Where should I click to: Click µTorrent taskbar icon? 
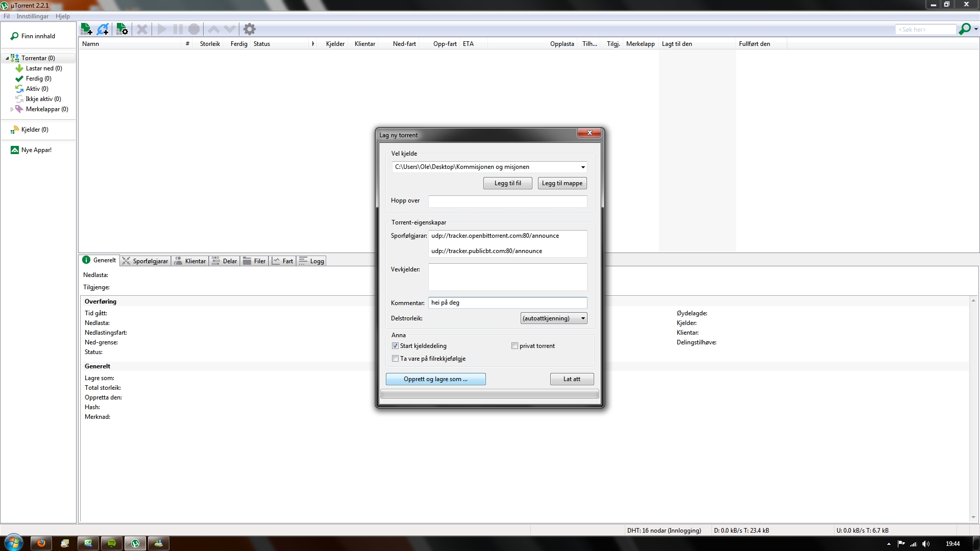[135, 543]
